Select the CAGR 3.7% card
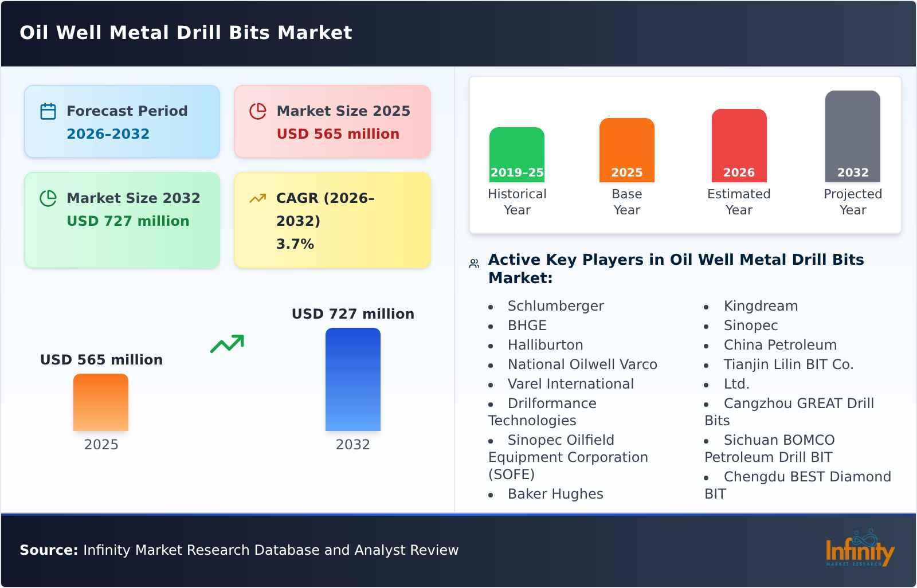This screenshot has width=917, height=588. [332, 220]
